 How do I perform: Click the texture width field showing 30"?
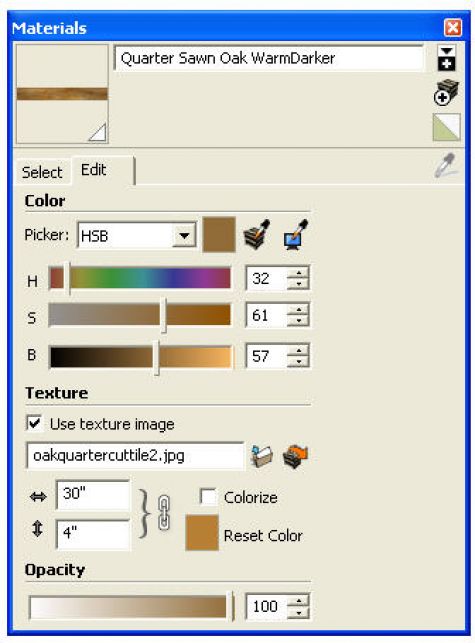pyautogui.click(x=93, y=494)
